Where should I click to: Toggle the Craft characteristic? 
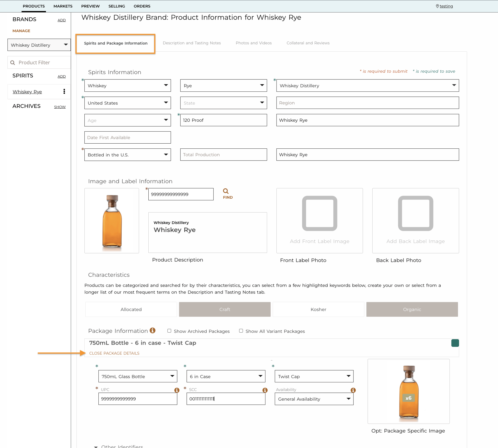coord(225,309)
